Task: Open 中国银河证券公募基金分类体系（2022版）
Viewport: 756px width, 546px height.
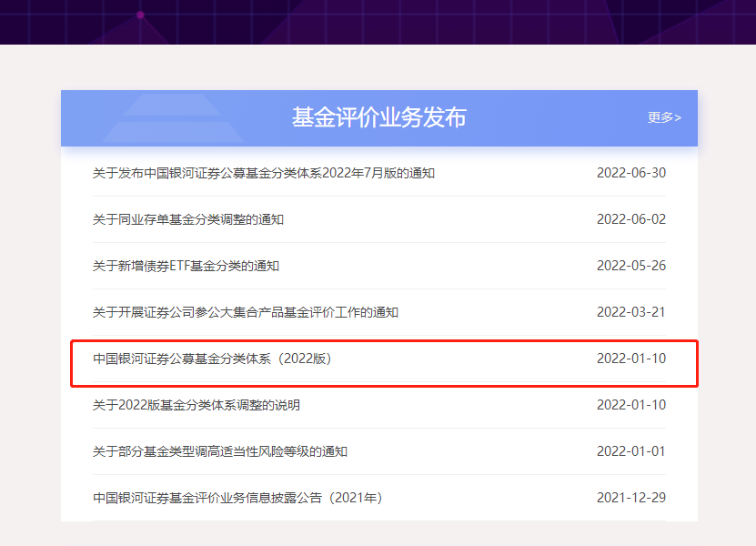Action: pyautogui.click(x=212, y=359)
